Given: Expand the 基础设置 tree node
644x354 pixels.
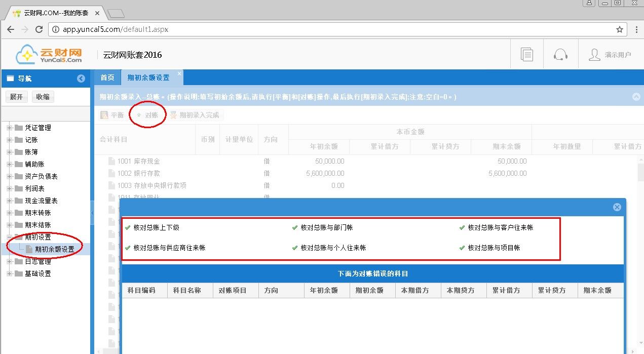Looking at the screenshot, I should click(9, 273).
